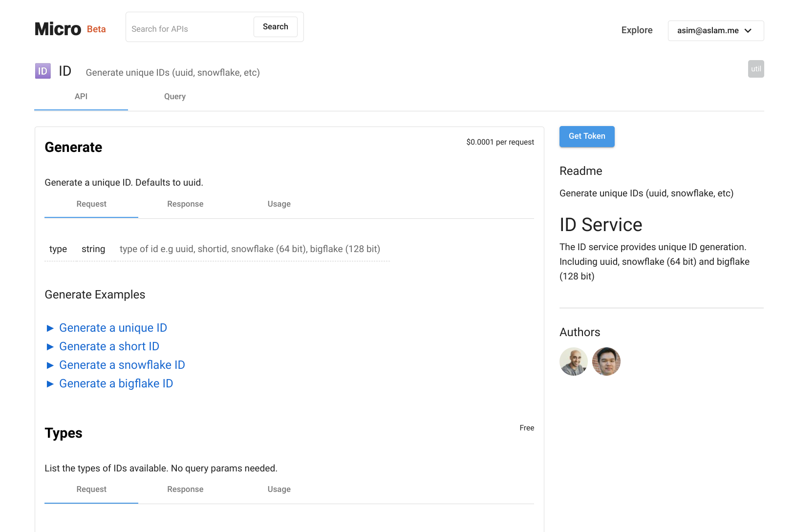Click the second author avatar
This screenshot has width=795, height=532.
point(606,362)
